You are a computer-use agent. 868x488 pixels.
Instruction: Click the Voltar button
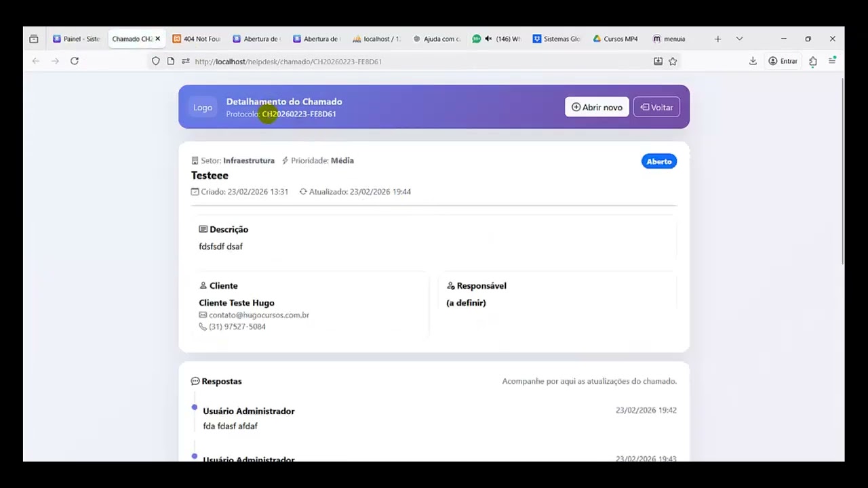pos(656,107)
